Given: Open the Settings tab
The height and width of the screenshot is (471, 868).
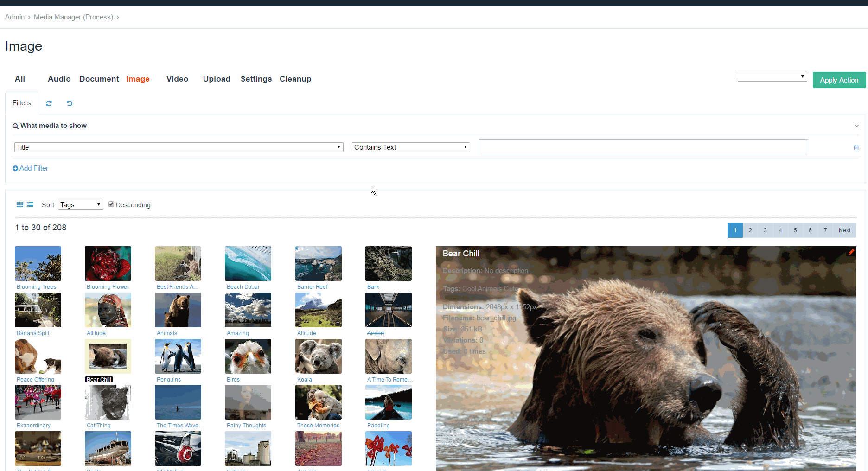Looking at the screenshot, I should (256, 79).
